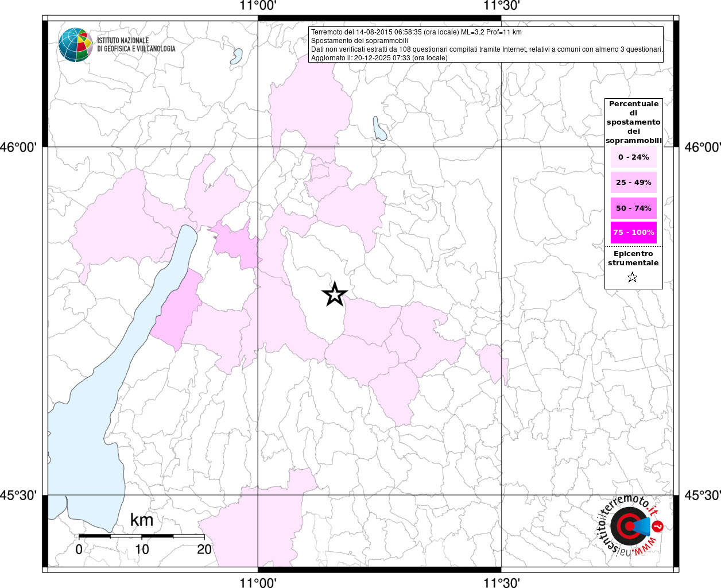Click the small blue lake near the INGV logo

[x=237, y=56]
